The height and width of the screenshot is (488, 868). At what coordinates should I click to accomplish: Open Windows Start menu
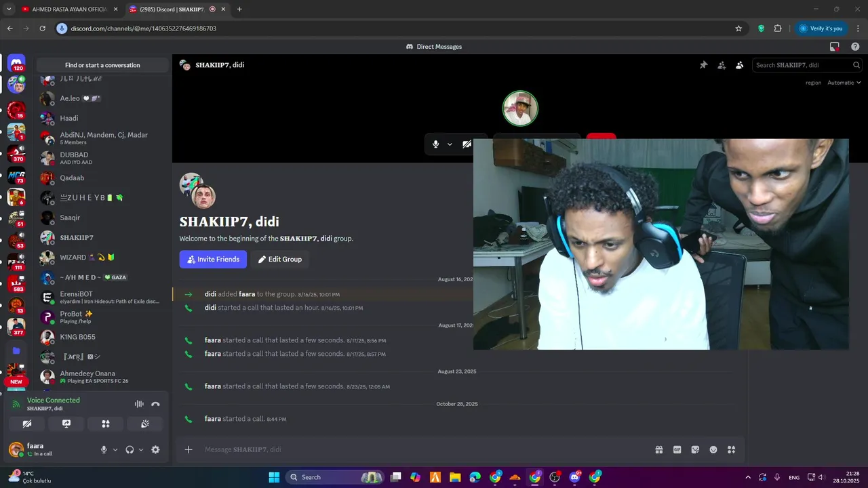pos(274,477)
